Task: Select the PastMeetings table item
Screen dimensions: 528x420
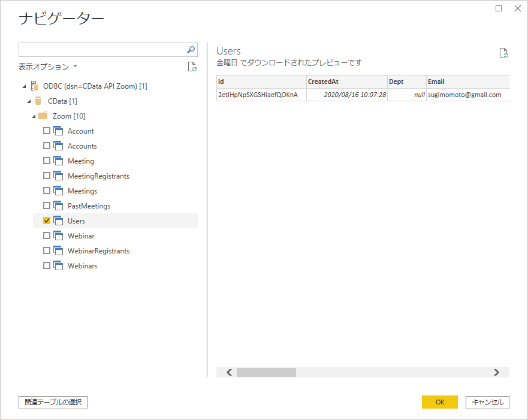Action: (89, 206)
